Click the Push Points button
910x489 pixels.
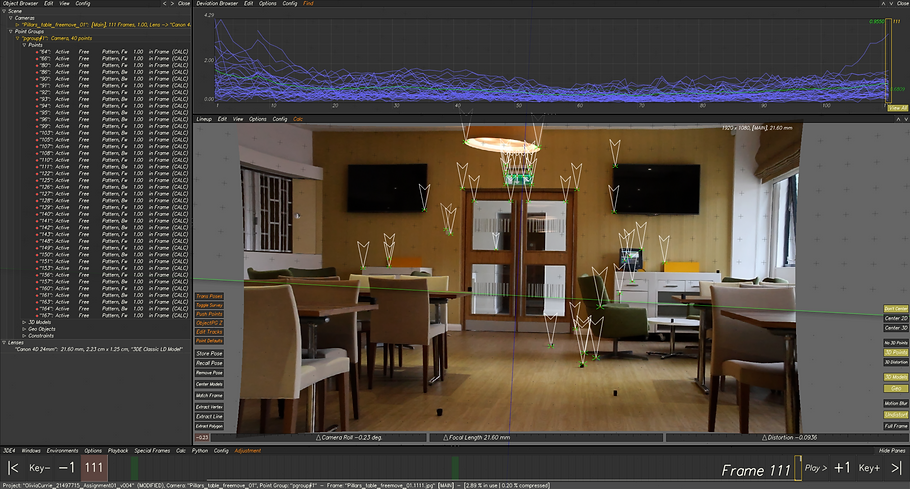[210, 314]
